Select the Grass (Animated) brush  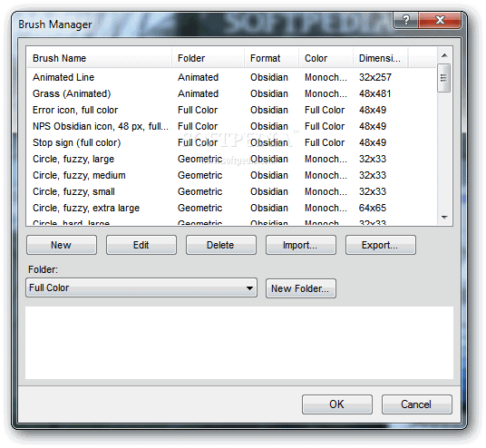point(72,93)
